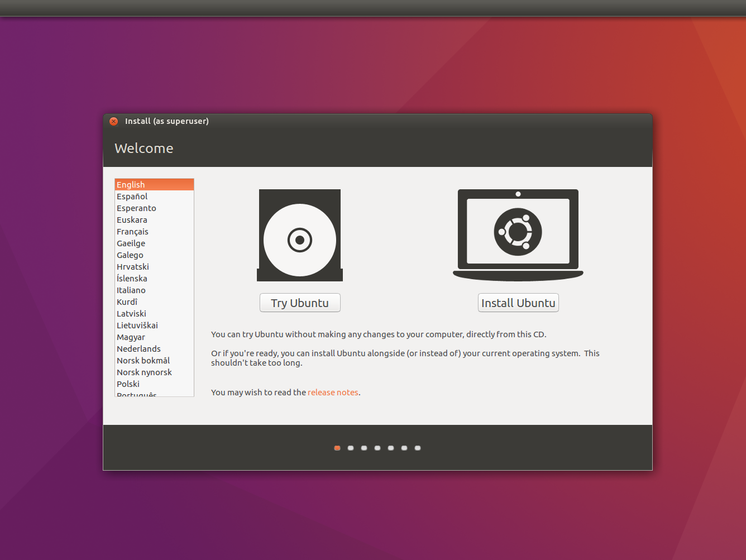This screenshot has height=560, width=746.
Task: Click the orange first progress dot
Action: (x=337, y=448)
